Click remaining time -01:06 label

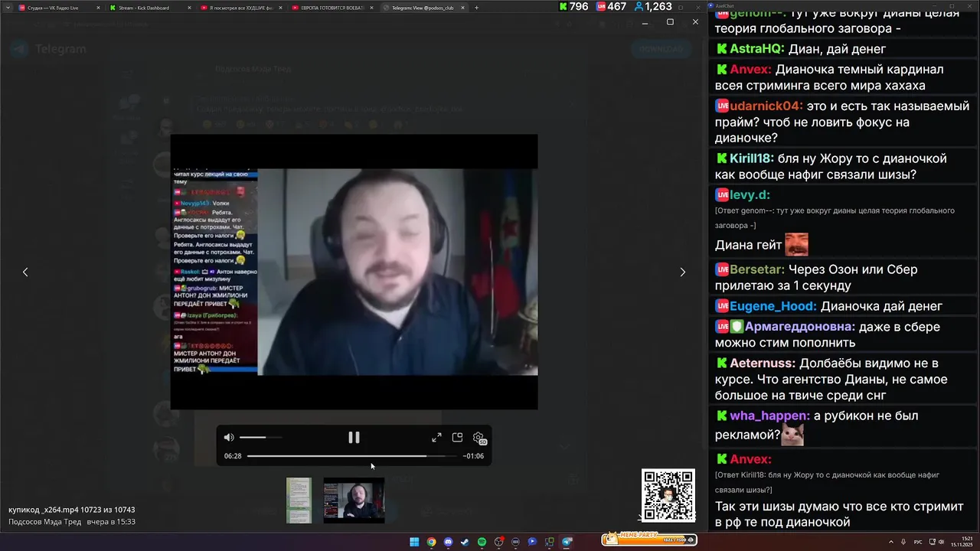point(473,456)
